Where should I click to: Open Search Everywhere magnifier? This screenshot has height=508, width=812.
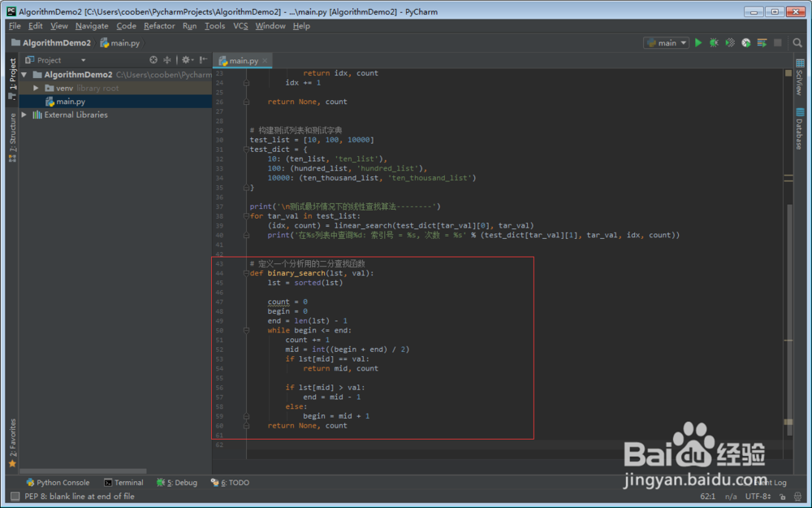click(x=797, y=43)
